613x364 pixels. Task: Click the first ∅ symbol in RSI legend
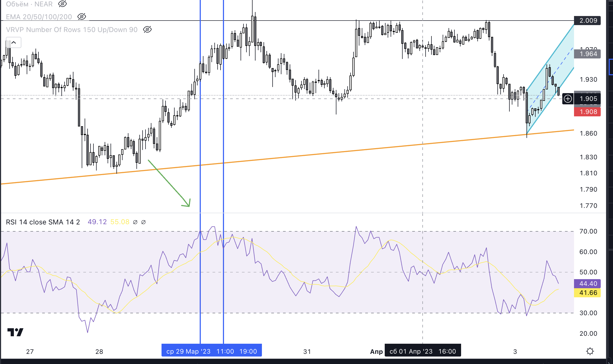(135, 222)
